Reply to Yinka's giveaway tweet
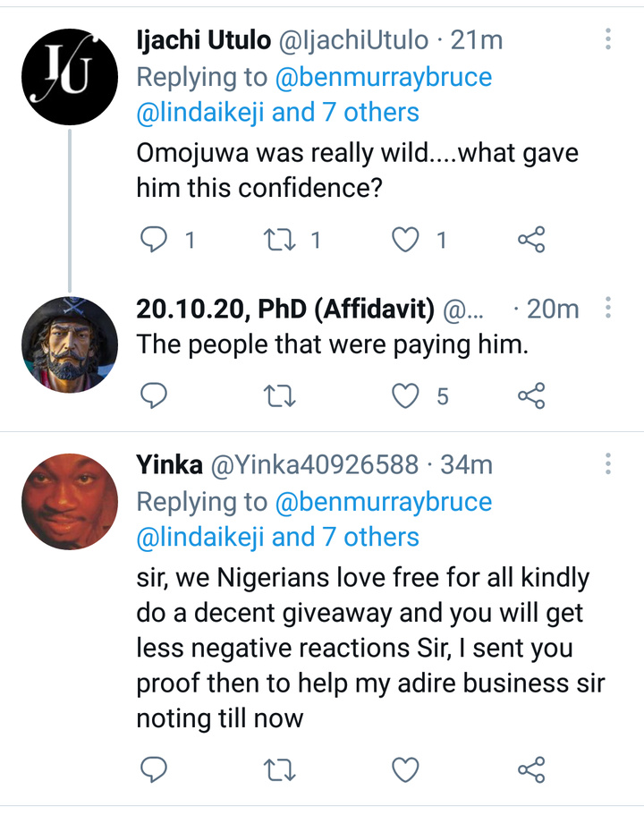644x815 pixels. (x=154, y=769)
